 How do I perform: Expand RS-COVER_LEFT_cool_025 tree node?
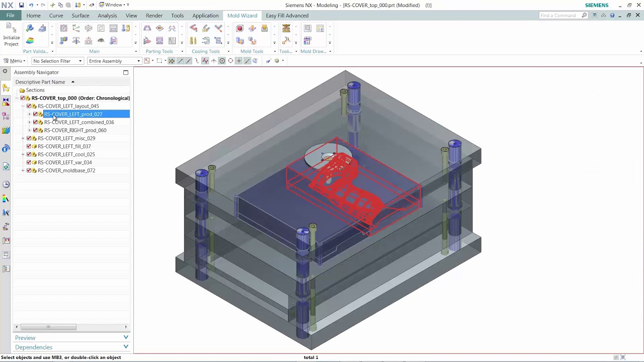point(23,154)
